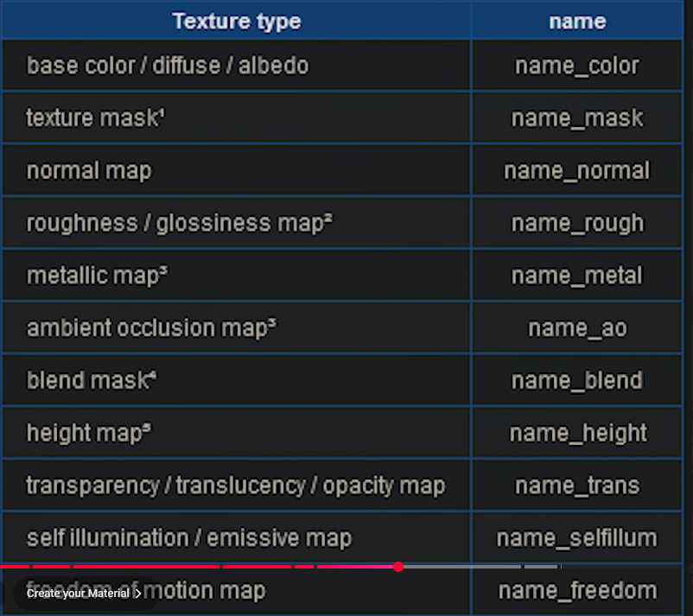Click the name_ao cell
This screenshot has height=616, width=693.
(x=576, y=327)
